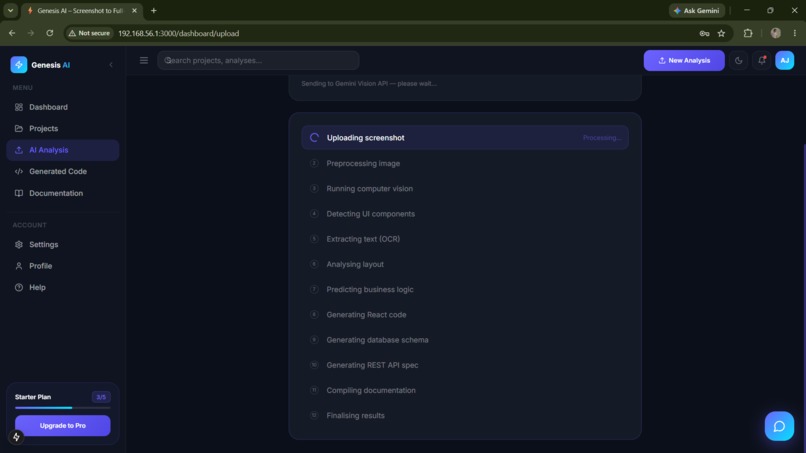Select the Genesis AI browser tab
806x453 pixels.
[x=80, y=10]
